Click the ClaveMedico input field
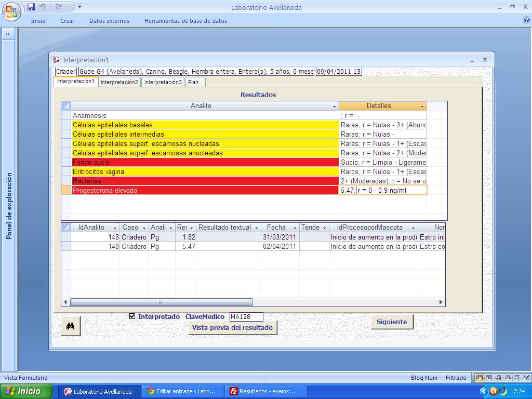The width and height of the screenshot is (532, 399). point(246,317)
